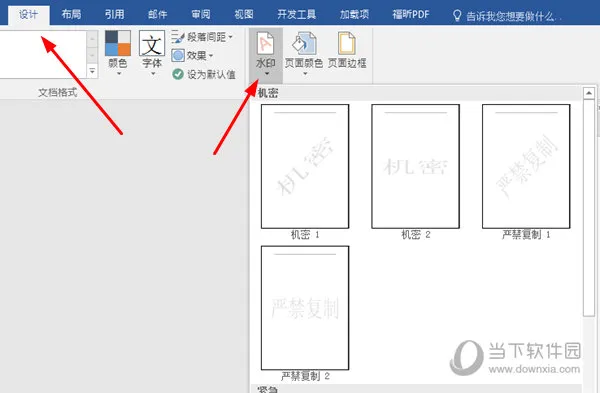Expand the 效果 dropdown arrow
This screenshot has width=600, height=393.
pyautogui.click(x=211, y=56)
